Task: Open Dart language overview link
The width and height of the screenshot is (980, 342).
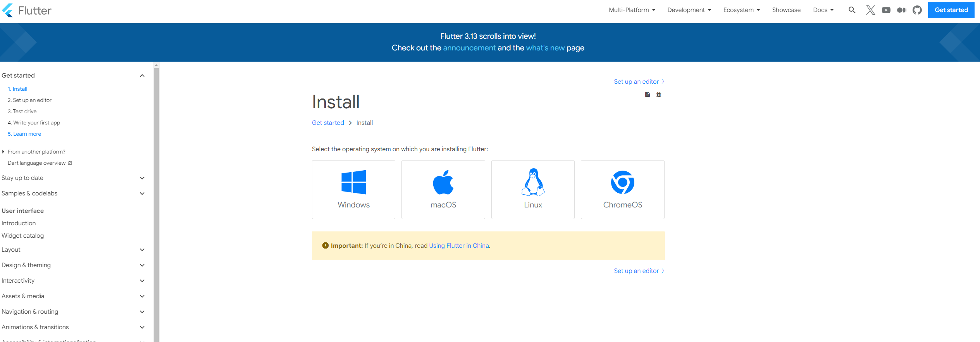Action: 36,163
